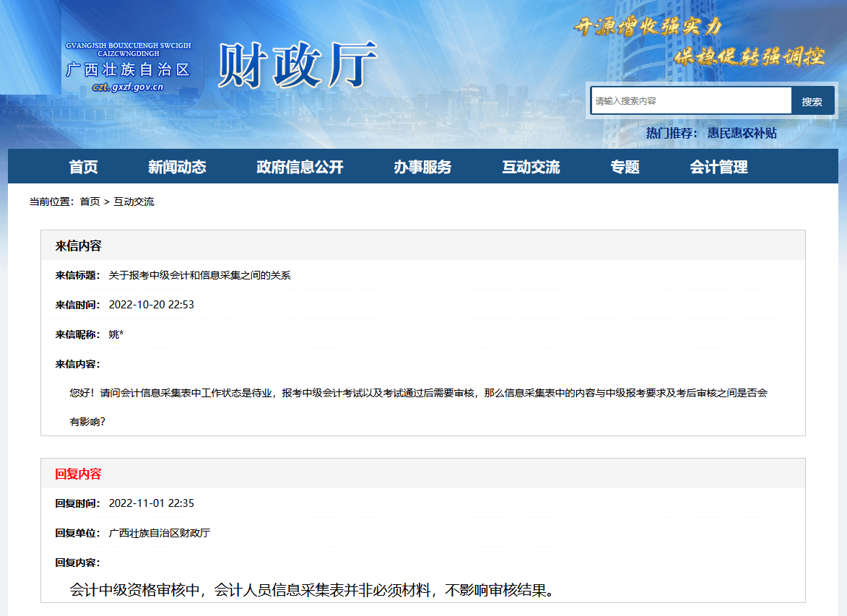Focus the search box 请输入搜索内容
The image size is (847, 616).
(x=690, y=101)
